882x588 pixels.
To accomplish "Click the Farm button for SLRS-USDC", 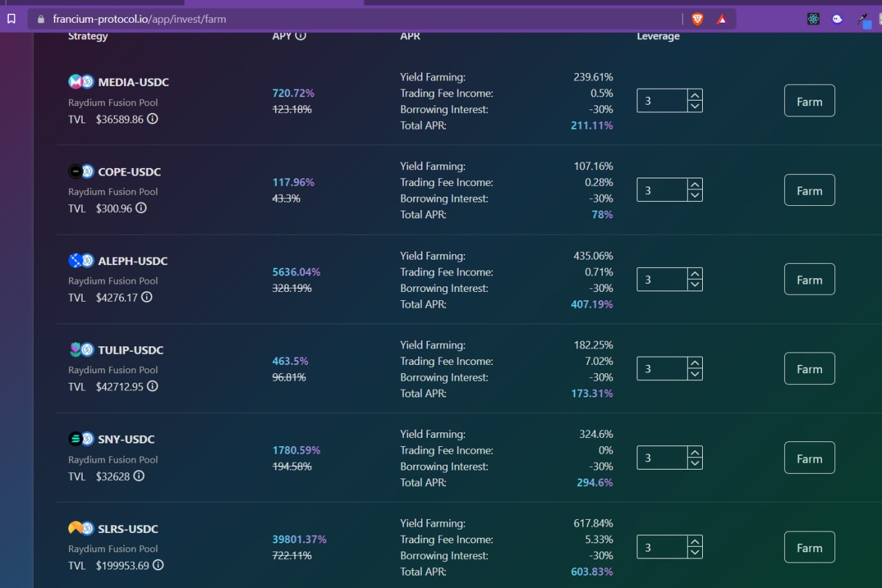I will tap(810, 547).
